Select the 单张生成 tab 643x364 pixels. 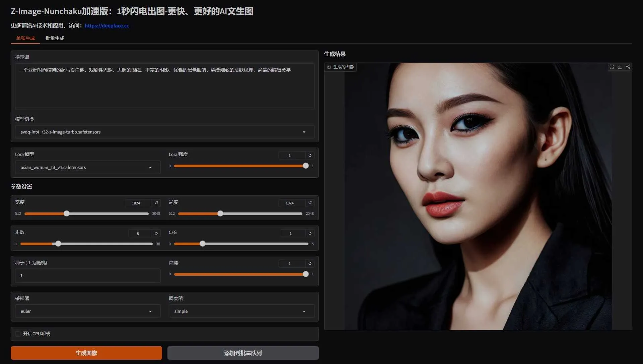pos(25,38)
